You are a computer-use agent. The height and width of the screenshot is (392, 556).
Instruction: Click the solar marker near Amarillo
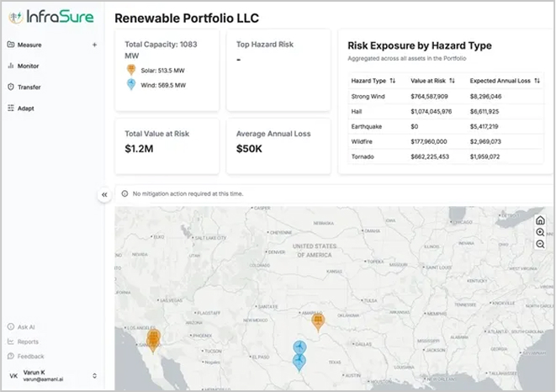tap(318, 320)
